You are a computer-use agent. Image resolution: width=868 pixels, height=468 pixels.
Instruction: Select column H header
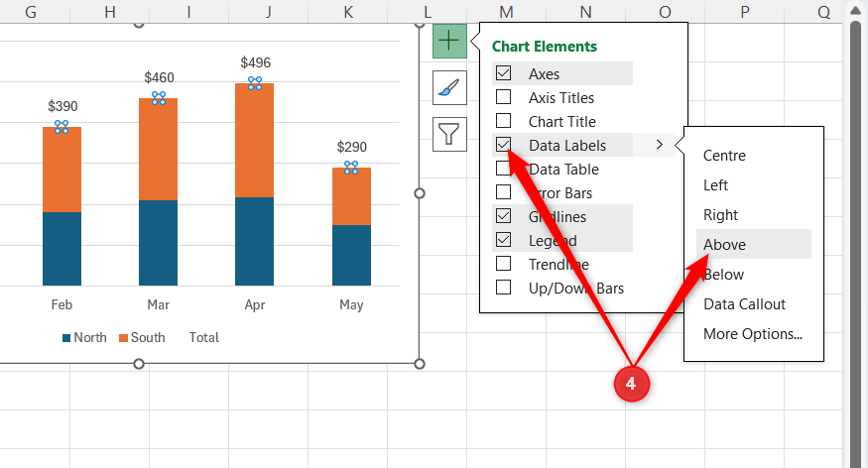109,12
